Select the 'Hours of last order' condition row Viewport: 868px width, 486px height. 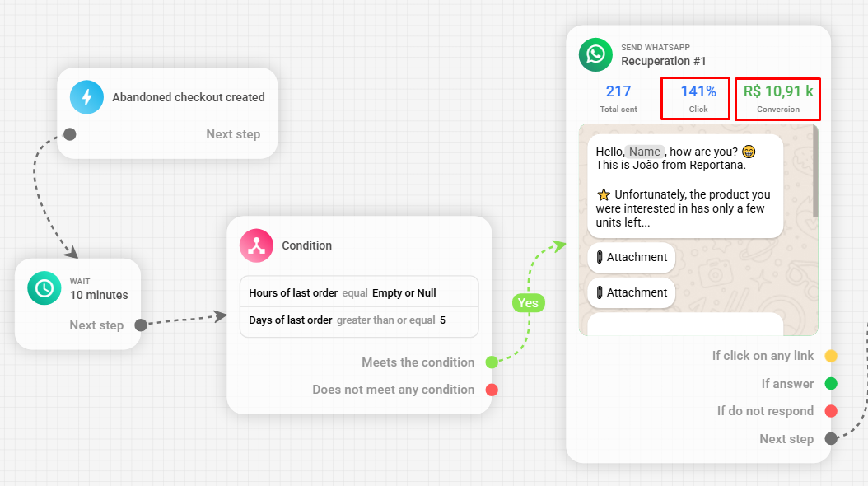point(359,293)
